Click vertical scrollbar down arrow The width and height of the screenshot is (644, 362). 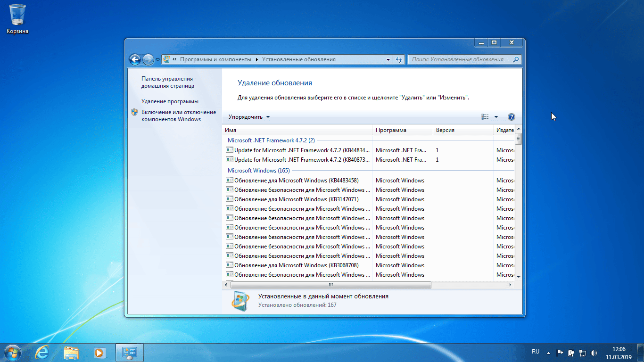(519, 276)
